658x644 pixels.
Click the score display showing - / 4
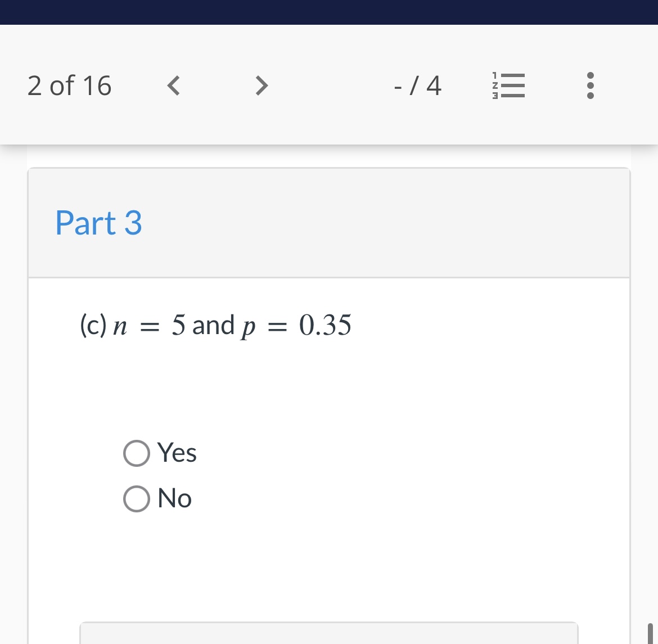click(x=417, y=85)
